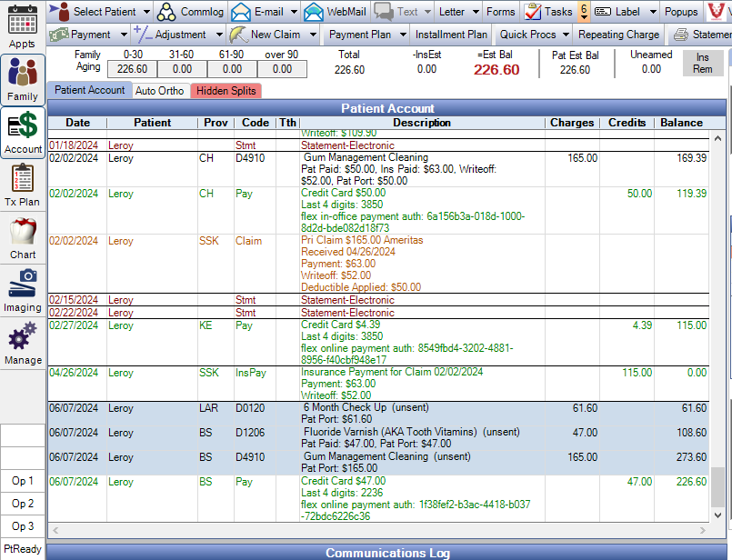Expand the Letter dropdown arrow
The image size is (732, 560).
[476, 12]
